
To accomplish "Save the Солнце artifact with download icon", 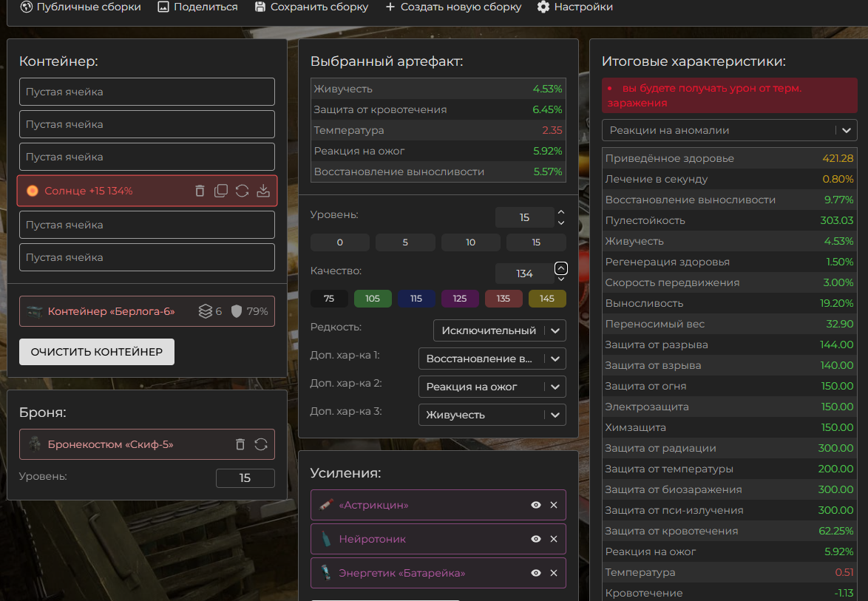I will click(x=263, y=191).
